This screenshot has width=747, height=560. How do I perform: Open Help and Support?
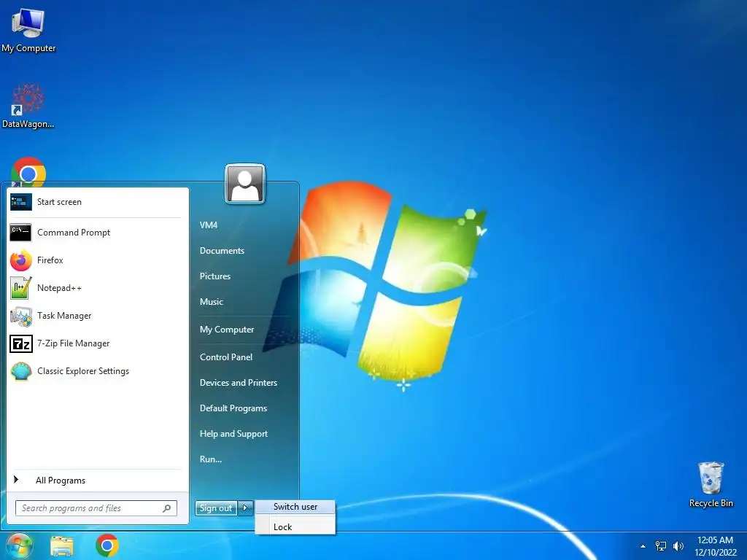(x=233, y=434)
